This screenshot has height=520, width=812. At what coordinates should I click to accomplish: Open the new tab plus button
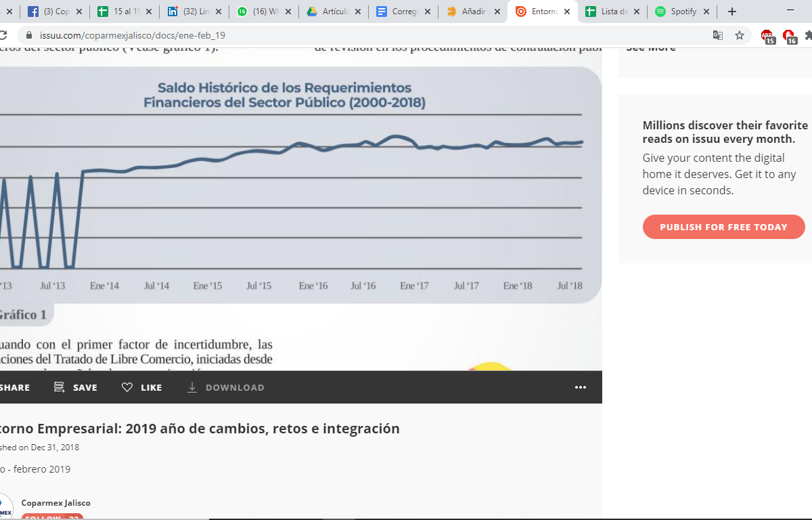tap(731, 12)
